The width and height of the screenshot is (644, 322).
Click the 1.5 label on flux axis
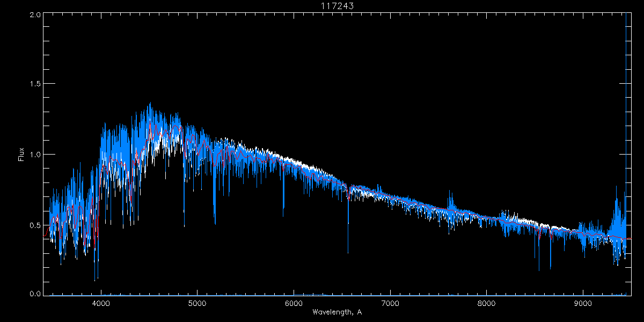(35, 84)
